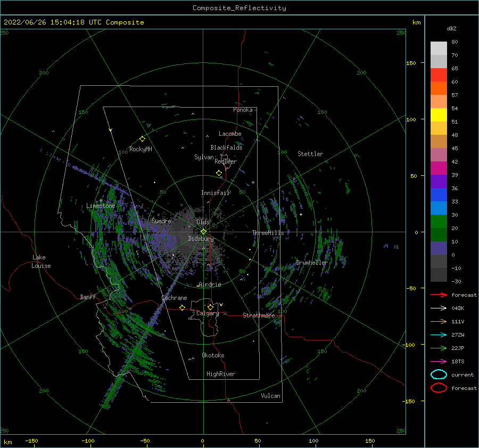
Task: Click the forecast label beside the red arrow
Action: tap(464, 295)
